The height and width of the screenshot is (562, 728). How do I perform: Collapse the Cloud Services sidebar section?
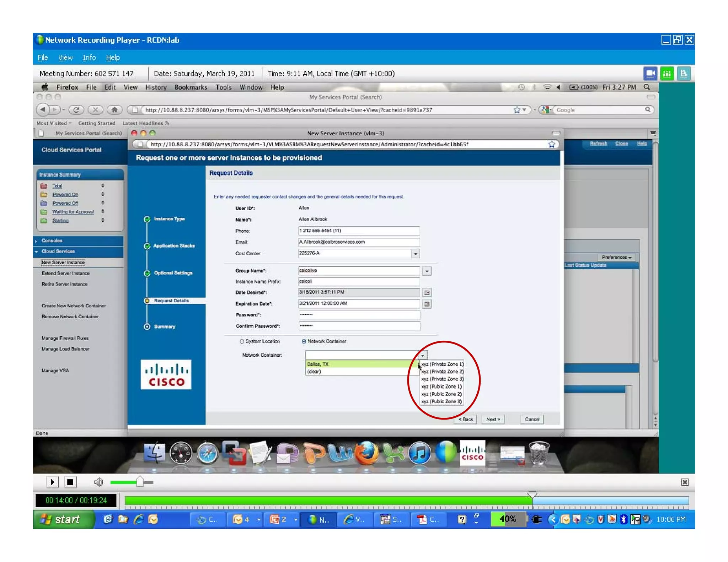(36, 252)
